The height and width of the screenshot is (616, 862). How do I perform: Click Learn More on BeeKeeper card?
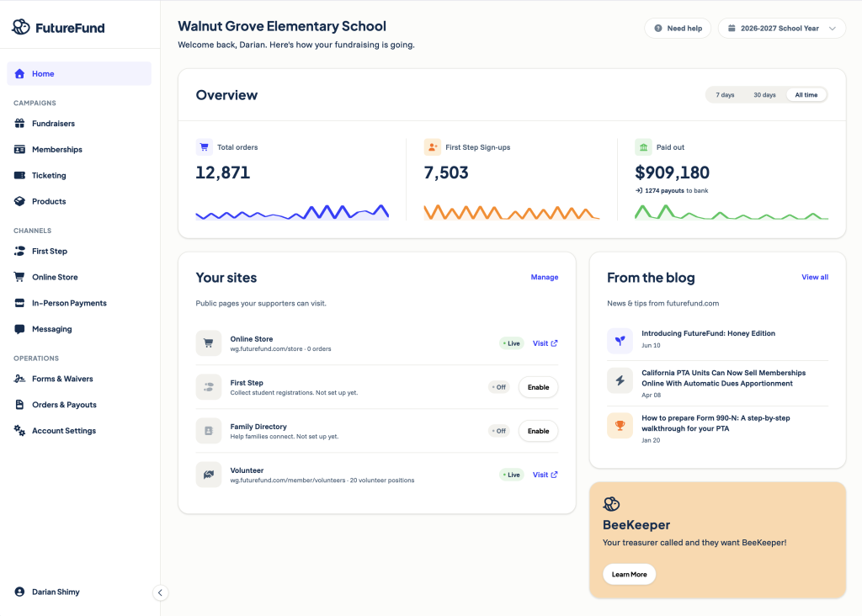click(629, 574)
